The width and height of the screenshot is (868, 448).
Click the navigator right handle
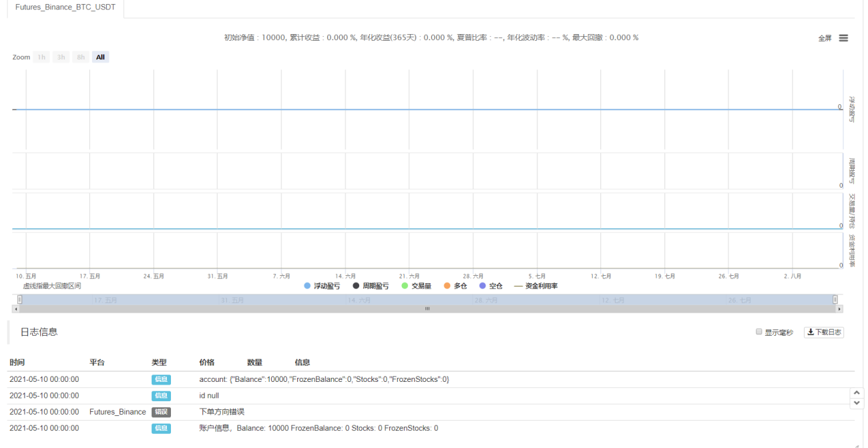tap(835, 300)
